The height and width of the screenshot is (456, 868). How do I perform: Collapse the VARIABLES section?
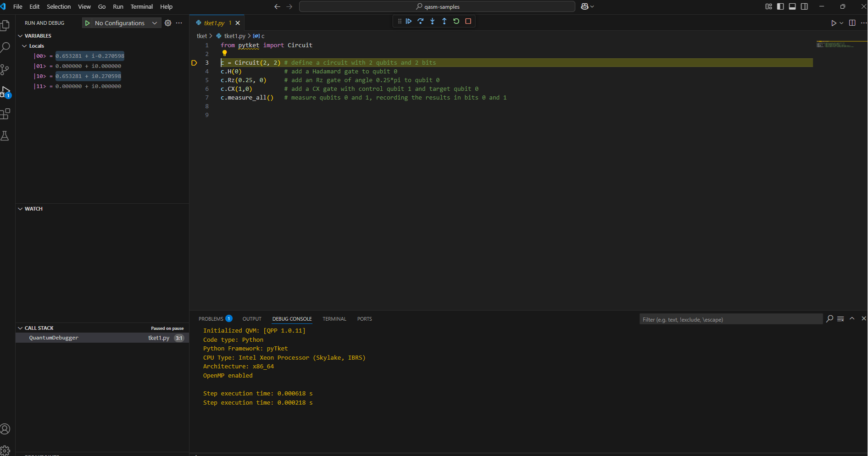(20, 36)
